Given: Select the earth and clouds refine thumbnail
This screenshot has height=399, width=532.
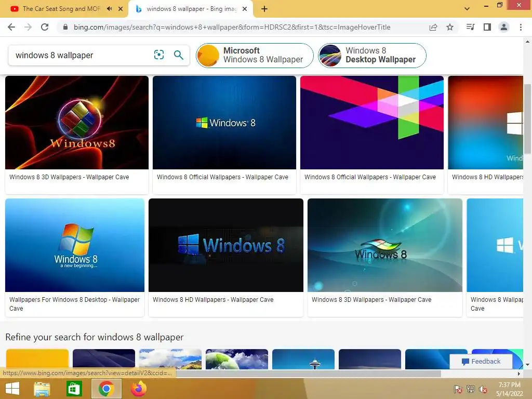Looking at the screenshot, I should click(237, 359).
